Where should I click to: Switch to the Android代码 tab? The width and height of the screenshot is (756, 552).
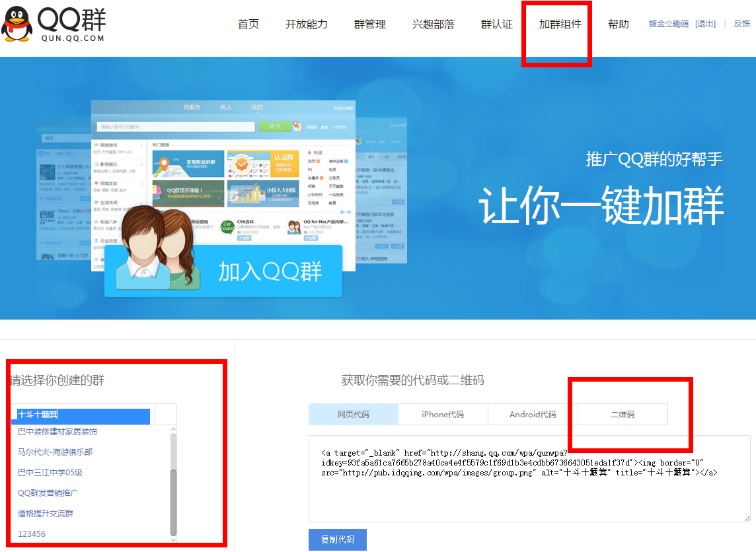533,414
